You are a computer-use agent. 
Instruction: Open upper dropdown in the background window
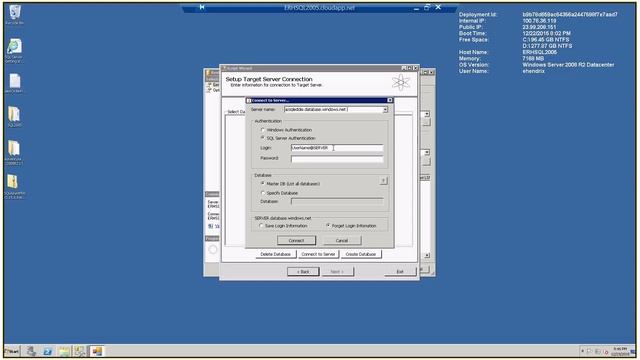pyautogui.click(x=427, y=114)
